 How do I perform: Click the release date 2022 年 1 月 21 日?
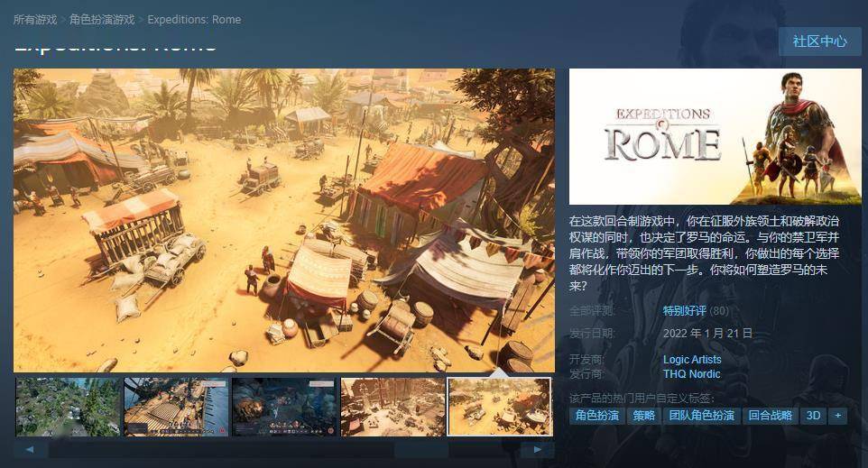click(707, 334)
